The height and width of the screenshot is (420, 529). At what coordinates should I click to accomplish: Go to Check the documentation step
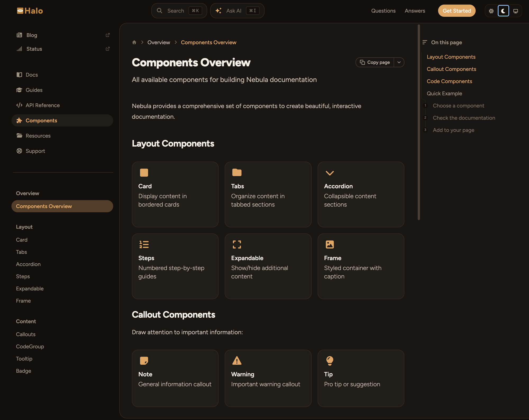coord(464,118)
